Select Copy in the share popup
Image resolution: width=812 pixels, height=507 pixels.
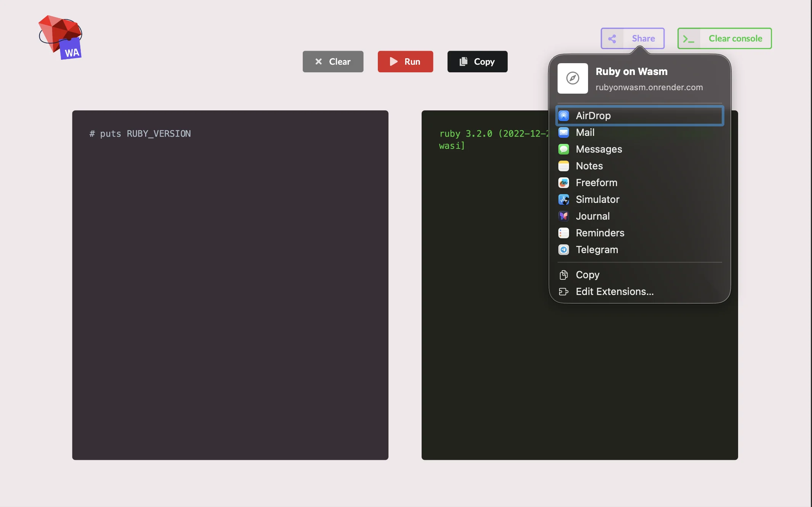(587, 275)
